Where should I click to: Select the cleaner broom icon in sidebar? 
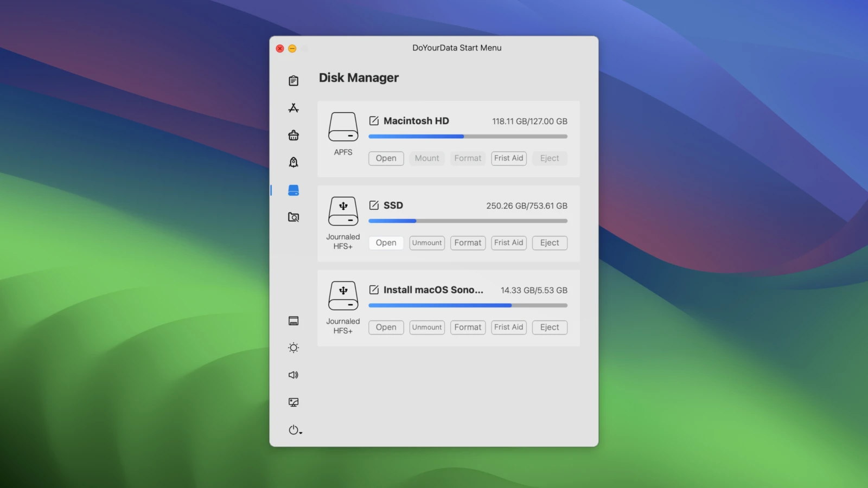pyautogui.click(x=293, y=135)
